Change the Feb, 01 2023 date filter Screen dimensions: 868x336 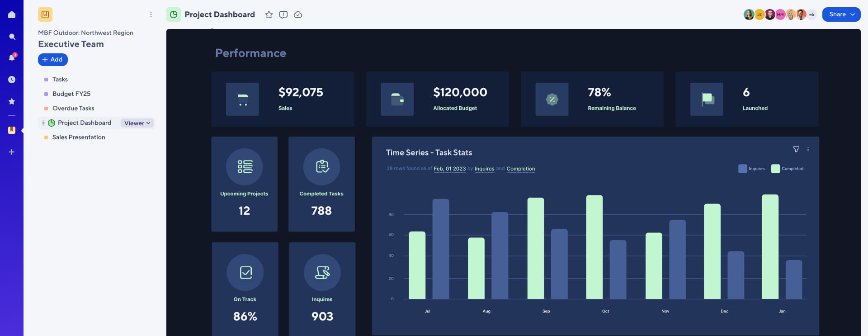coord(449,169)
